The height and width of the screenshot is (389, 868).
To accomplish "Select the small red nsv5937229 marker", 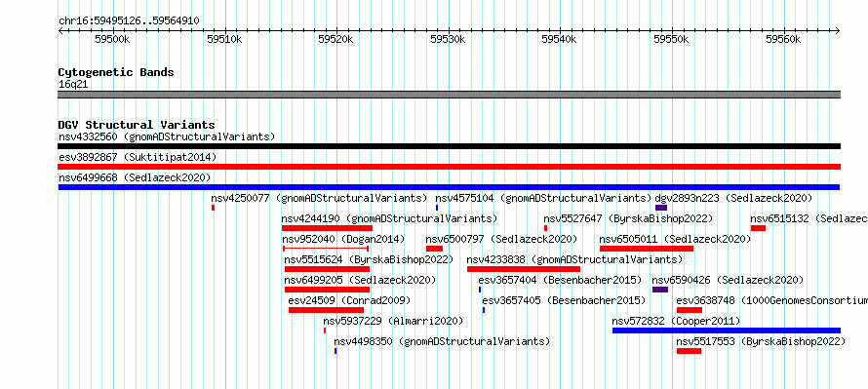I will pyautogui.click(x=325, y=331).
